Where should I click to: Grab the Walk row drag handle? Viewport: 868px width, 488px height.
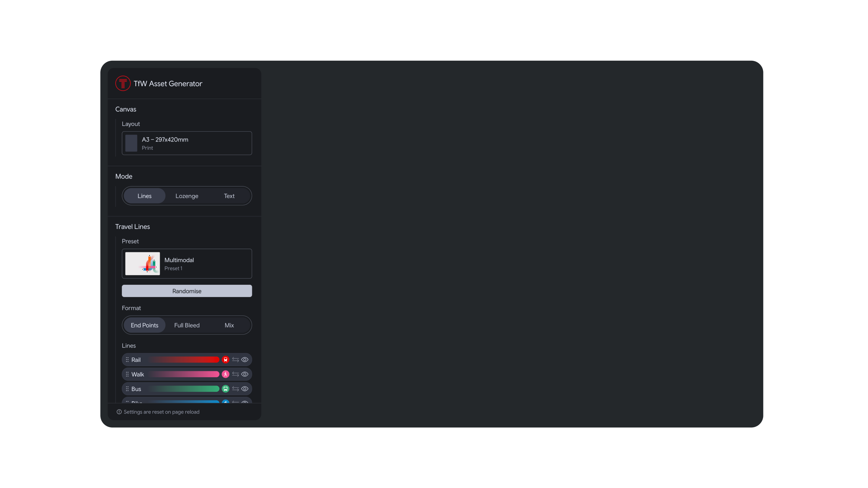tap(127, 374)
